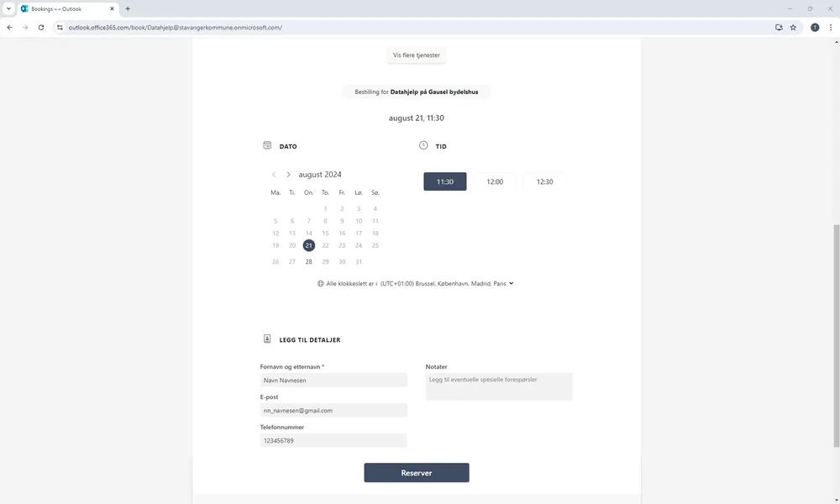Expand the time zone dropdown
The width and height of the screenshot is (840, 504).
(511, 284)
